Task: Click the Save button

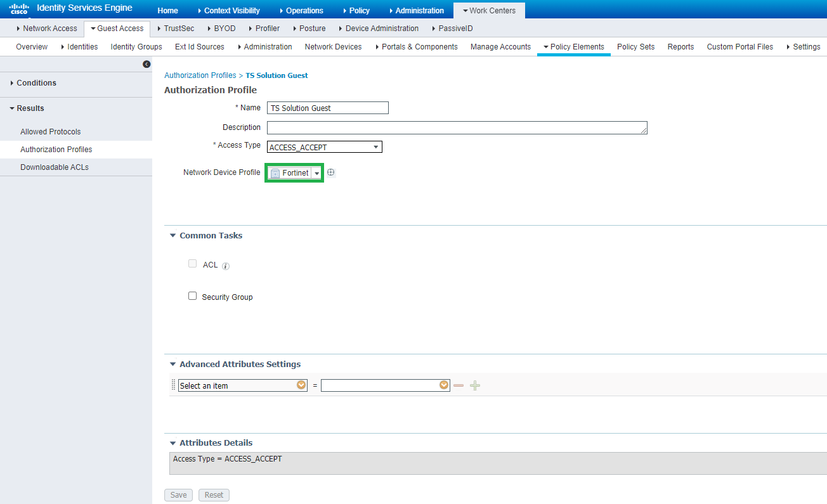Action: 179,495
